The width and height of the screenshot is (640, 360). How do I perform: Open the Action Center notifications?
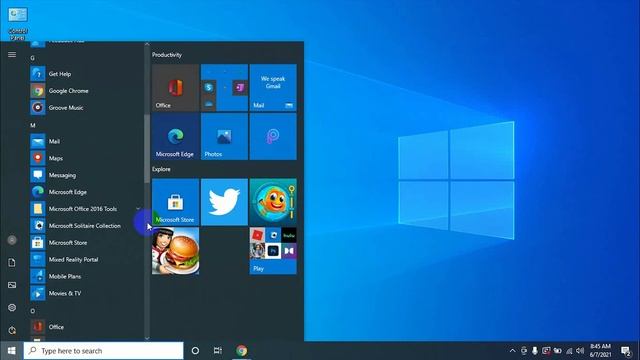click(626, 351)
